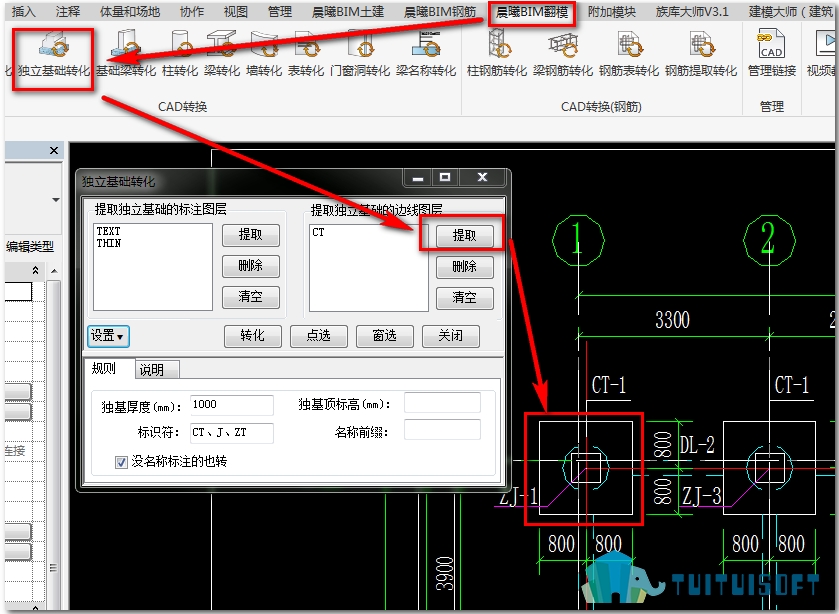Click the DL-2 beam label
The width and height of the screenshot is (839, 614).
tap(697, 445)
